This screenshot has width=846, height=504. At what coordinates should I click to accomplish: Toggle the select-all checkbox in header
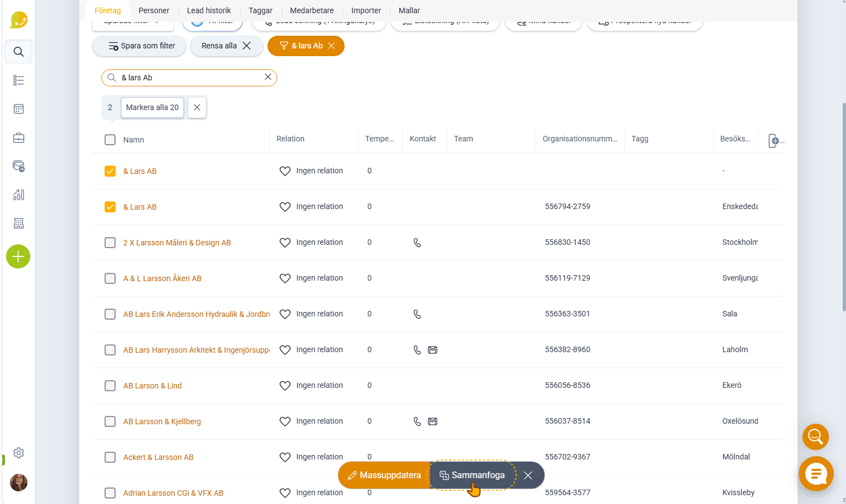[x=110, y=140]
